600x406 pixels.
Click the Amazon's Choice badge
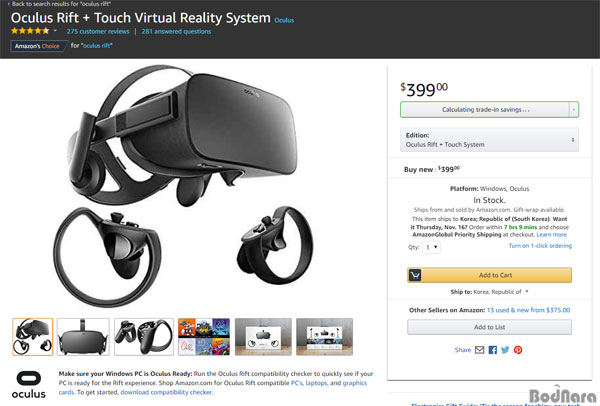[38, 46]
